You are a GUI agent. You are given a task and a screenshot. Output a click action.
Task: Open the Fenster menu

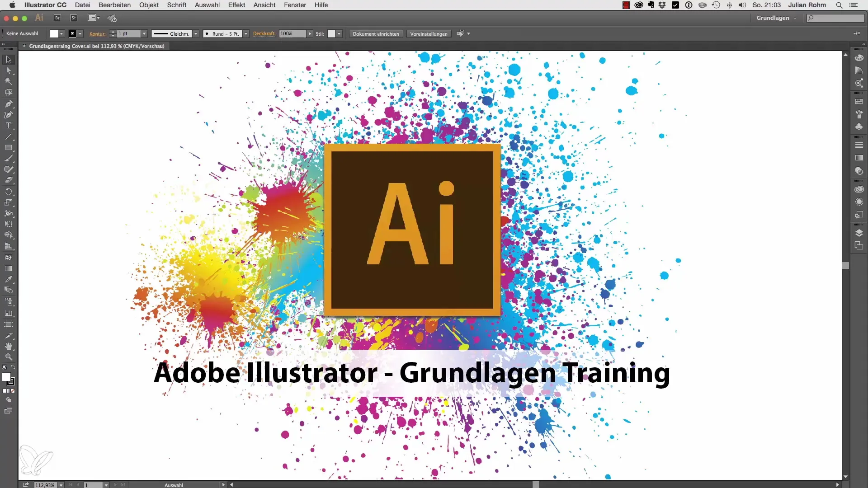tap(295, 5)
